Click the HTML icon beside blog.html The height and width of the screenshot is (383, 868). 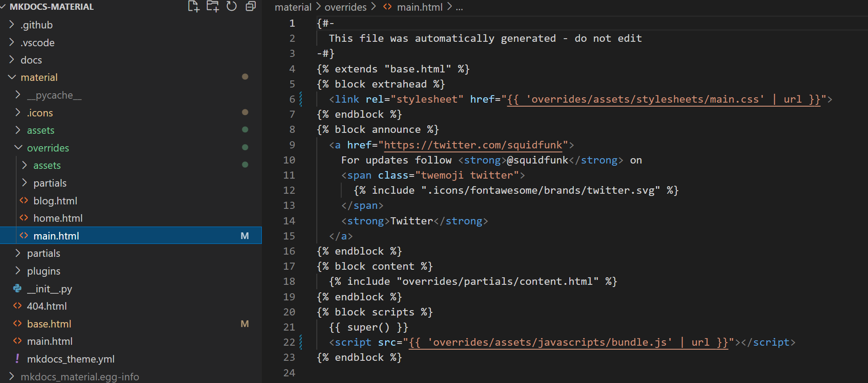[x=24, y=200]
